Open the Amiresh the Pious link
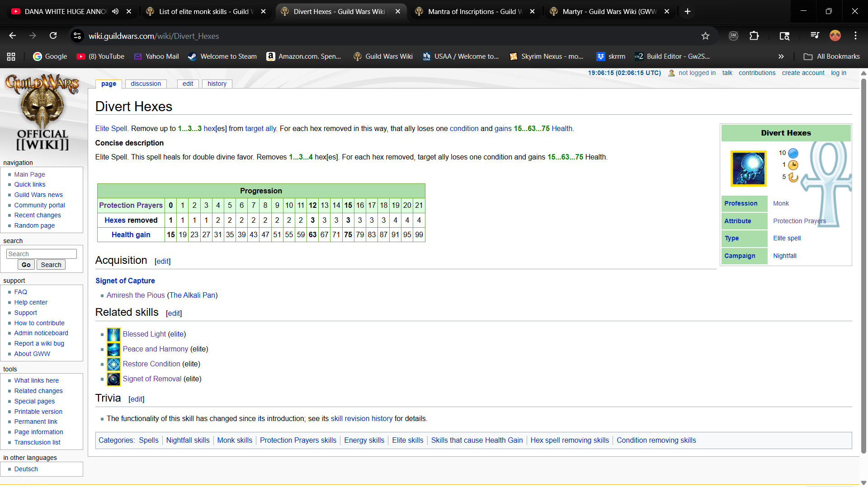Viewport: 868px width, 487px height. 136,295
